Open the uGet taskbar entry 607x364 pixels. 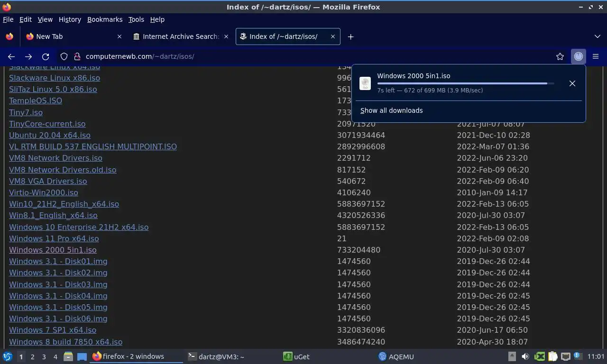click(x=327, y=356)
